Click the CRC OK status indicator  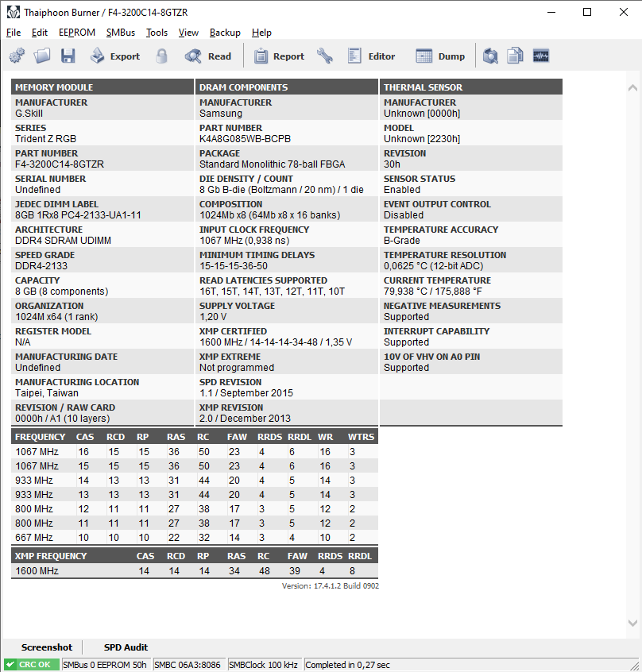coord(32,665)
